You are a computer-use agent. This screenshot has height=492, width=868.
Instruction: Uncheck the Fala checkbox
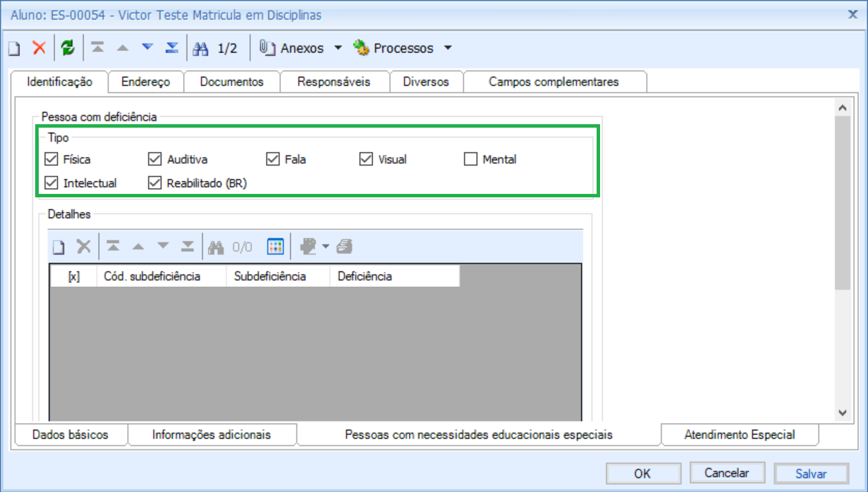click(272, 159)
